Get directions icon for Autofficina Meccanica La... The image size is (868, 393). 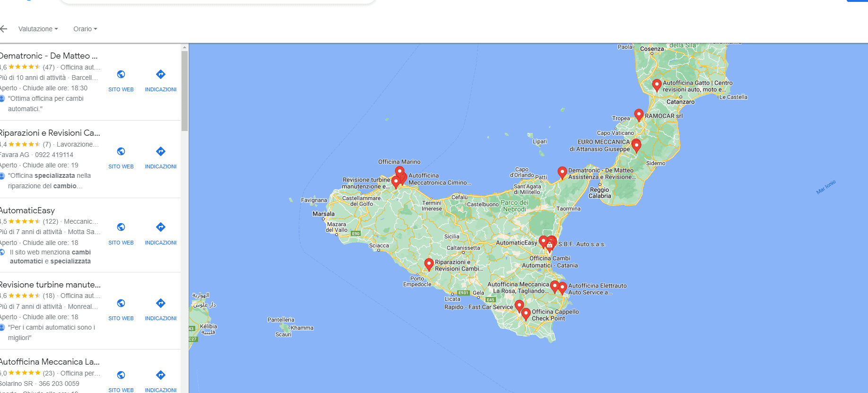(x=161, y=375)
